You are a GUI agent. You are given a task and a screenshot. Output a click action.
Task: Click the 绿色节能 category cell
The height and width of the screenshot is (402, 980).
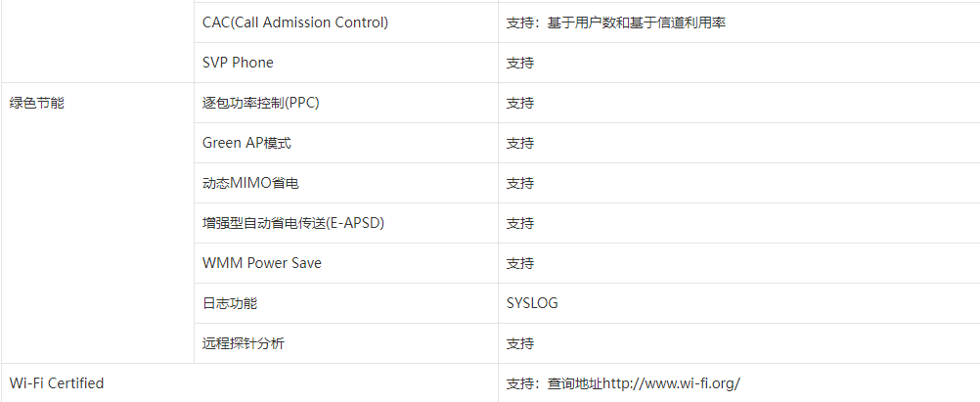[98, 223]
